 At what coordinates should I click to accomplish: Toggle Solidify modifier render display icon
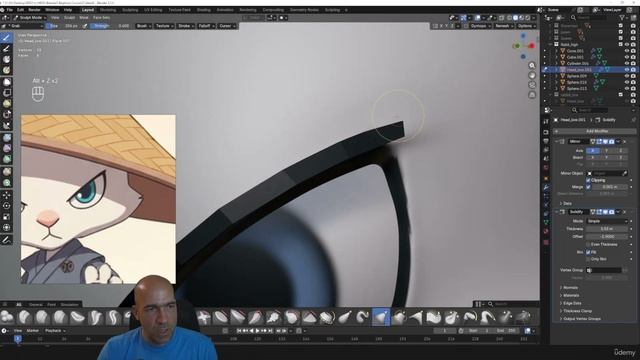coord(611,212)
